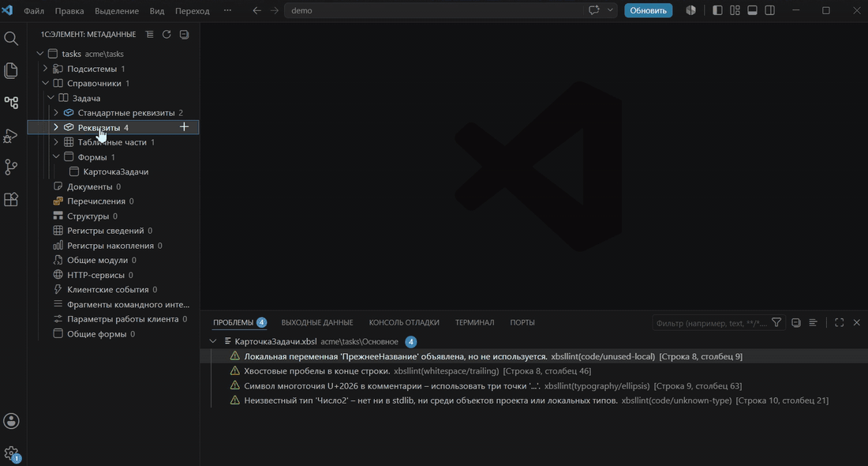This screenshot has height=466, width=868.
Task: Collapse all problems in panel
Action: 796,322
